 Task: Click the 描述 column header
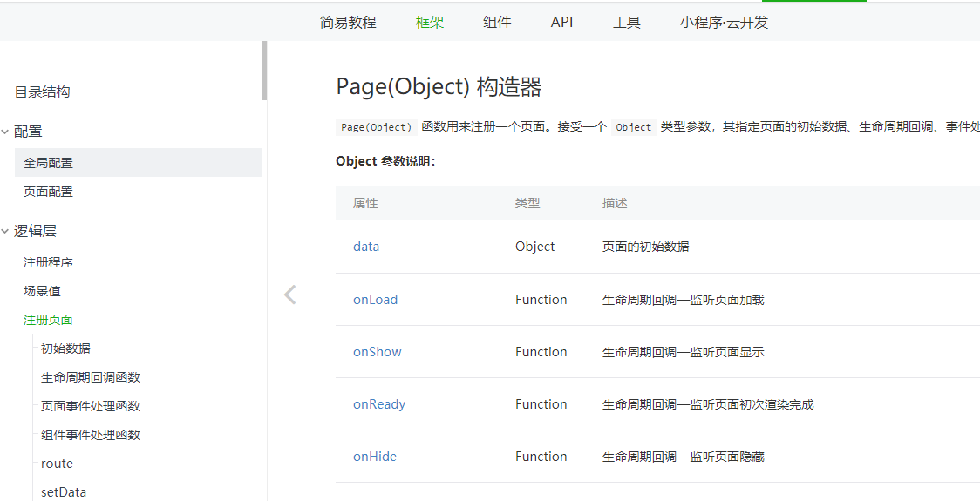(x=615, y=203)
